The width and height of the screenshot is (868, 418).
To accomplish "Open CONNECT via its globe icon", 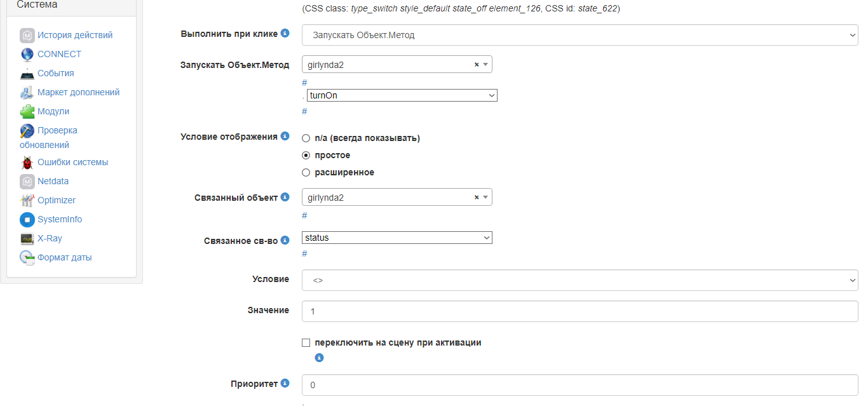I will click(27, 54).
